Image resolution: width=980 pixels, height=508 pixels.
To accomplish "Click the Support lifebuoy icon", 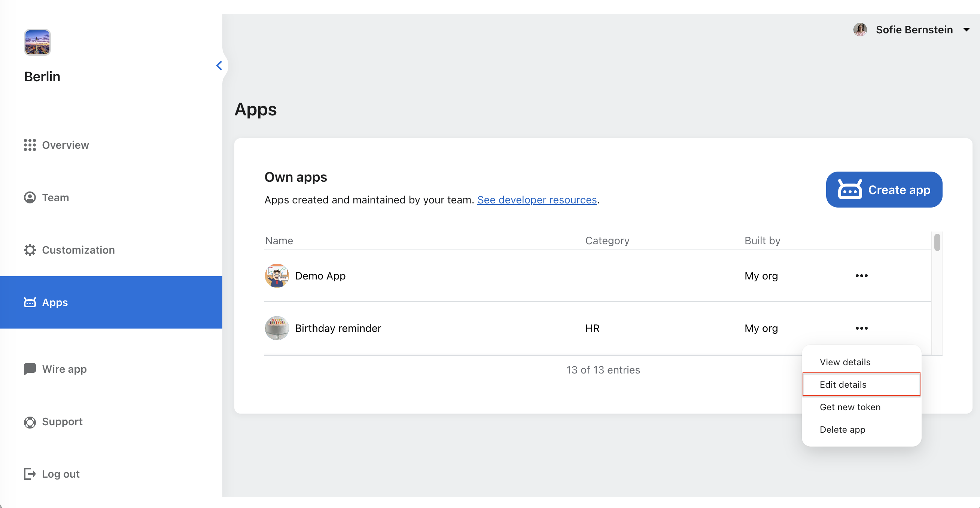I will tap(30, 422).
